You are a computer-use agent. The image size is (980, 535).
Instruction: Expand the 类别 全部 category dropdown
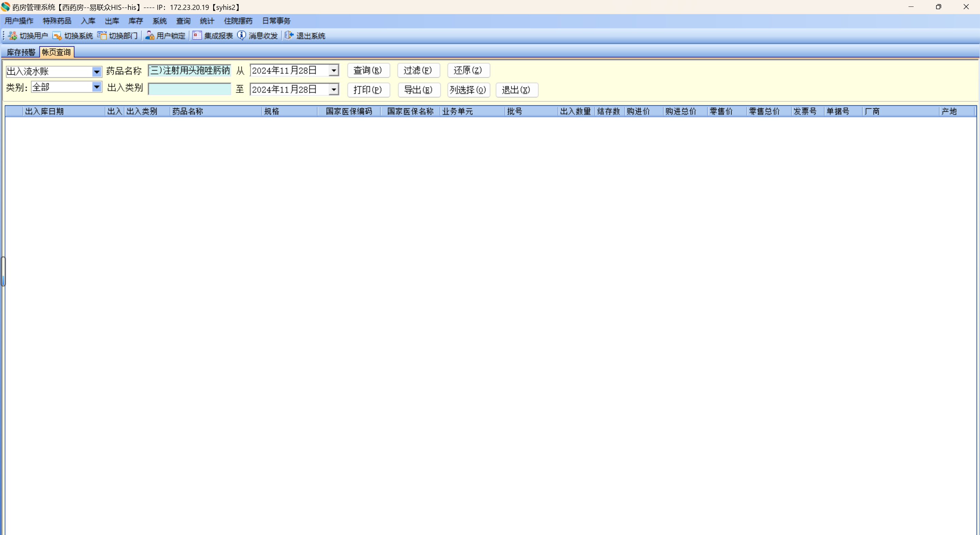click(x=97, y=87)
